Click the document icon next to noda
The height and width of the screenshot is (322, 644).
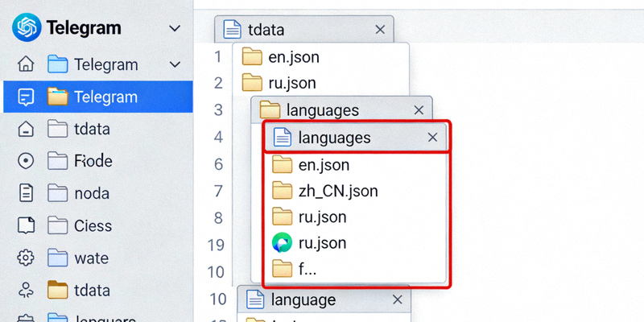tap(27, 193)
